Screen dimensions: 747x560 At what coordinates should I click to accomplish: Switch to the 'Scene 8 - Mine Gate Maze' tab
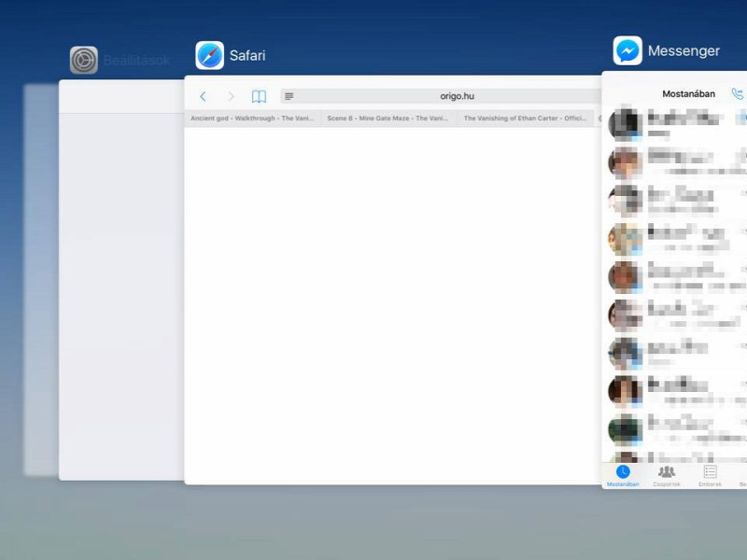(388, 119)
